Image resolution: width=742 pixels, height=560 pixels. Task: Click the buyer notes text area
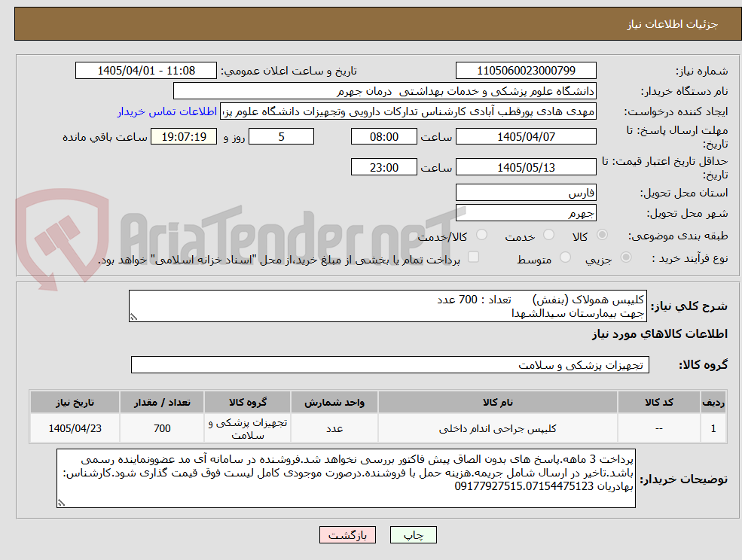pos(346,478)
